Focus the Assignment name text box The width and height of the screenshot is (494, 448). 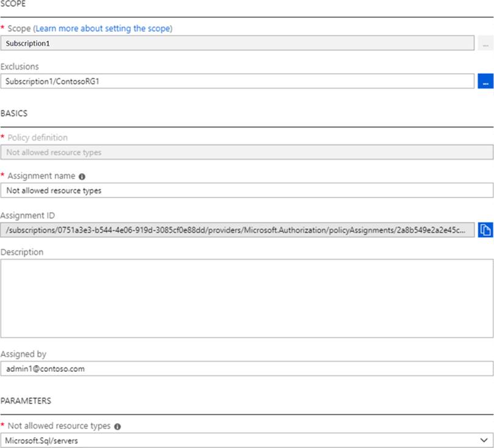point(247,190)
